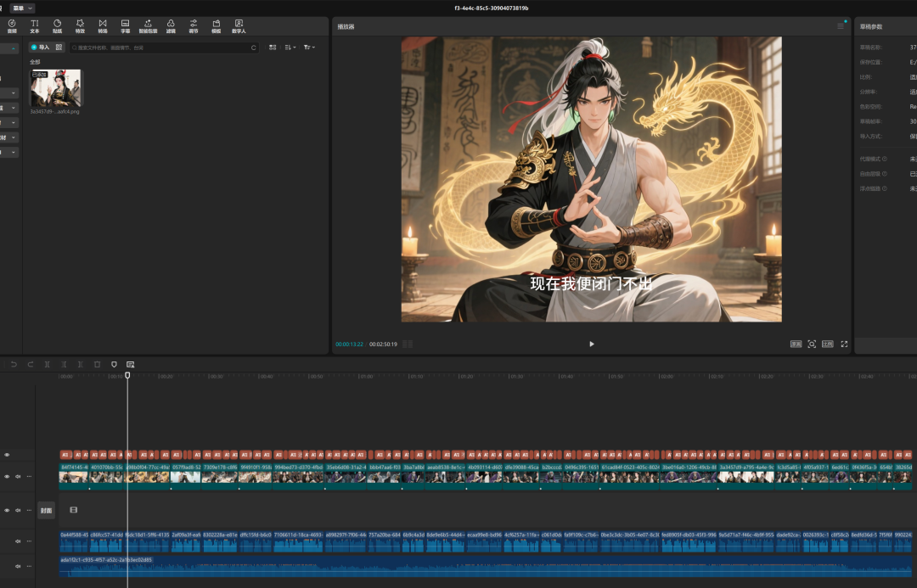Open the 转场 (Transitions) tool
The width and height of the screenshot is (917, 588).
[103, 25]
